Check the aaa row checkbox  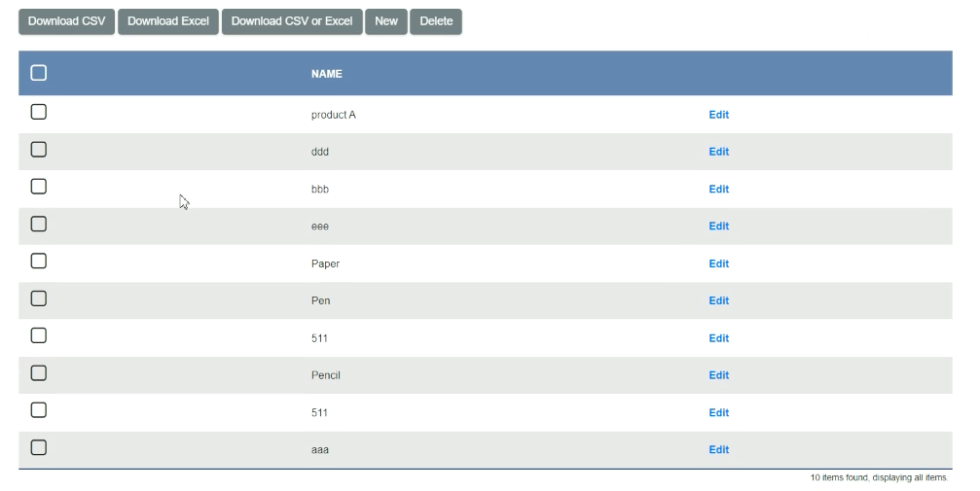[x=39, y=447]
